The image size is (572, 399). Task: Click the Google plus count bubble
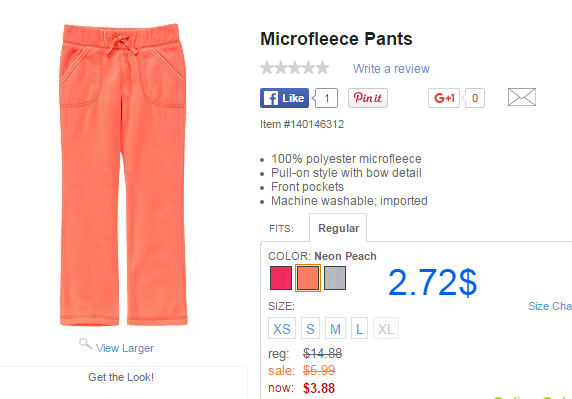474,98
